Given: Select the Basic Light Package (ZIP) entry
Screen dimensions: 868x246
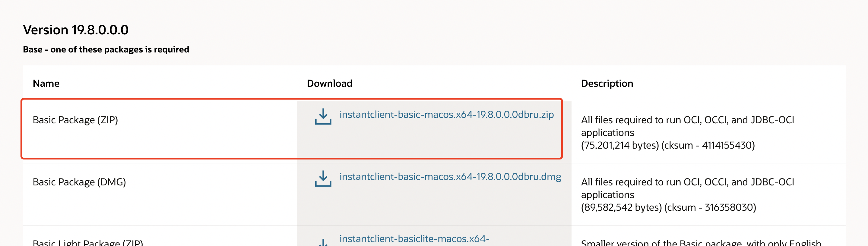Looking at the screenshot, I should coord(87,243).
